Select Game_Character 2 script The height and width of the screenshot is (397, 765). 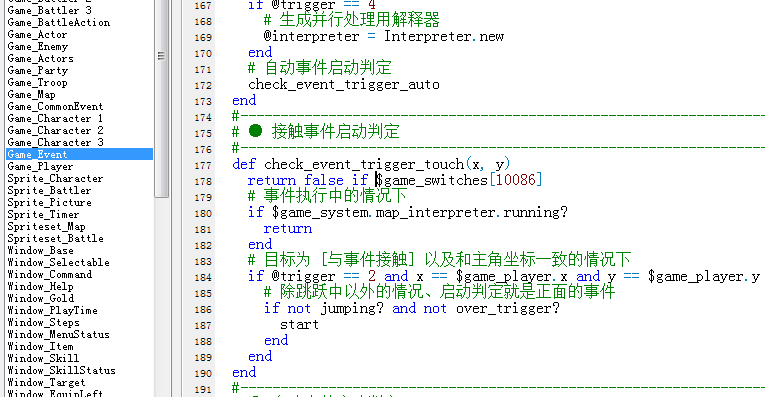click(x=55, y=130)
